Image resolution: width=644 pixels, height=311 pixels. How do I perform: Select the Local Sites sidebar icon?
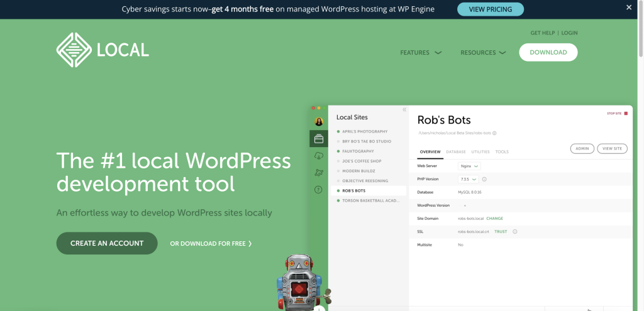(319, 139)
